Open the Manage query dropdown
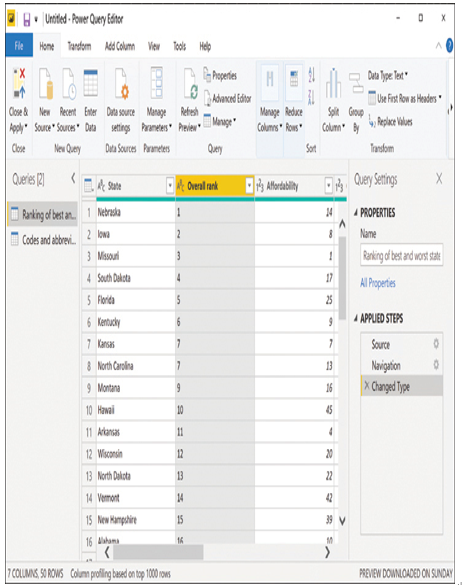The width and height of the screenshot is (463, 587). click(x=220, y=121)
